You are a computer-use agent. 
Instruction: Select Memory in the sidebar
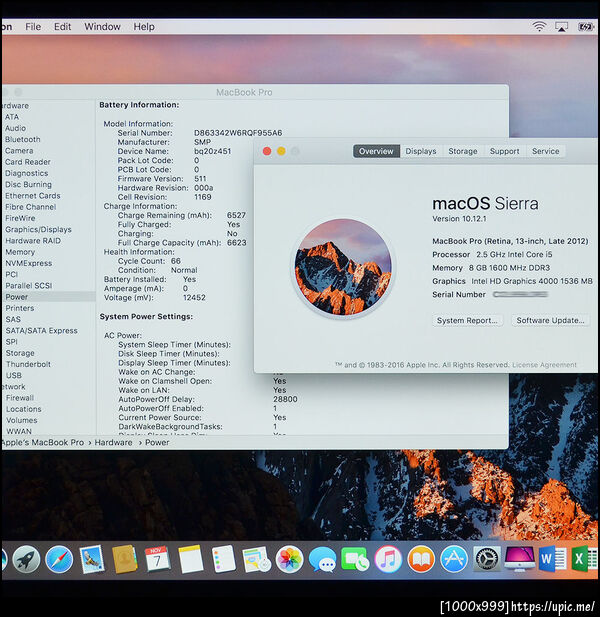pyautogui.click(x=20, y=252)
